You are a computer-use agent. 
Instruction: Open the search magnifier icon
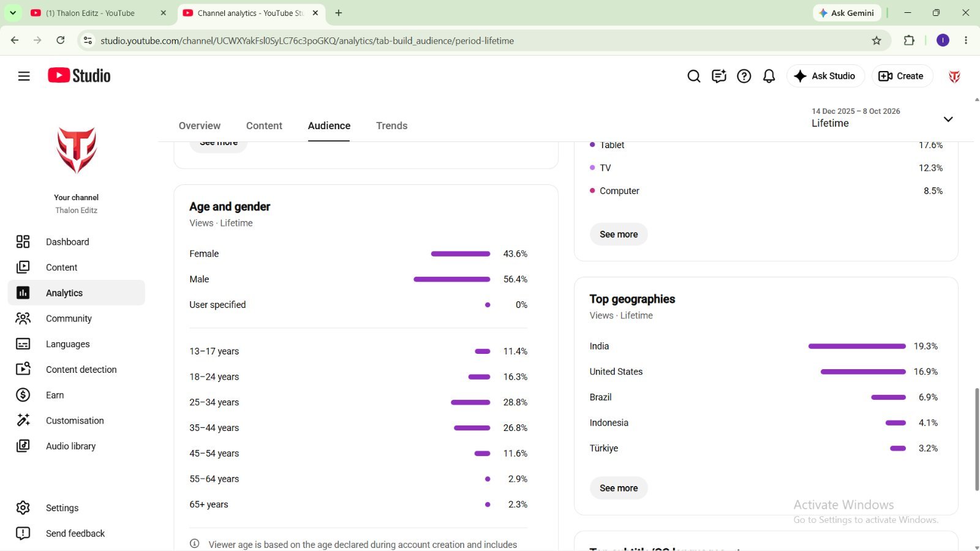click(x=693, y=76)
